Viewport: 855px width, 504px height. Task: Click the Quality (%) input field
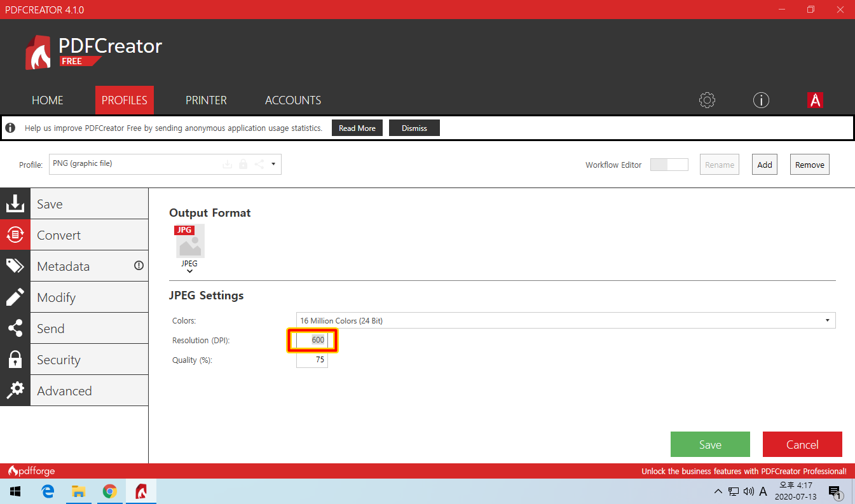pyautogui.click(x=312, y=360)
